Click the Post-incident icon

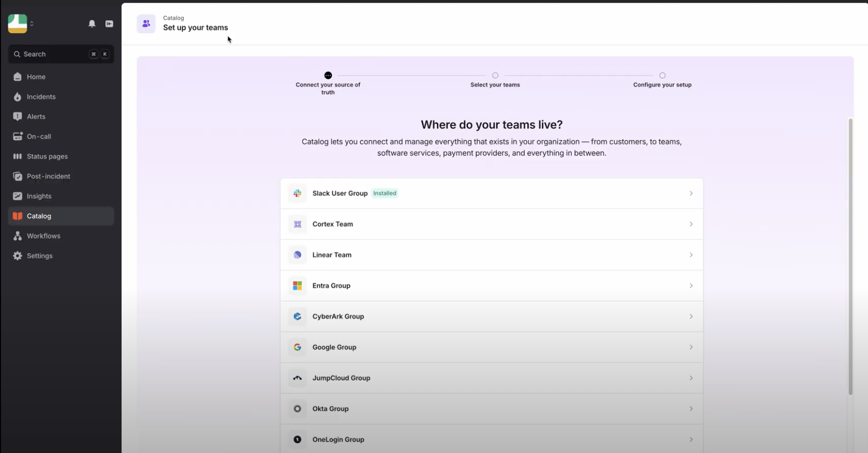tap(18, 176)
